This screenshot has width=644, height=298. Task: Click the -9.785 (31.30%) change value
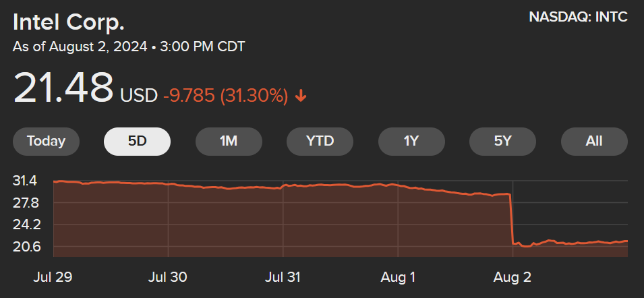pyautogui.click(x=225, y=96)
